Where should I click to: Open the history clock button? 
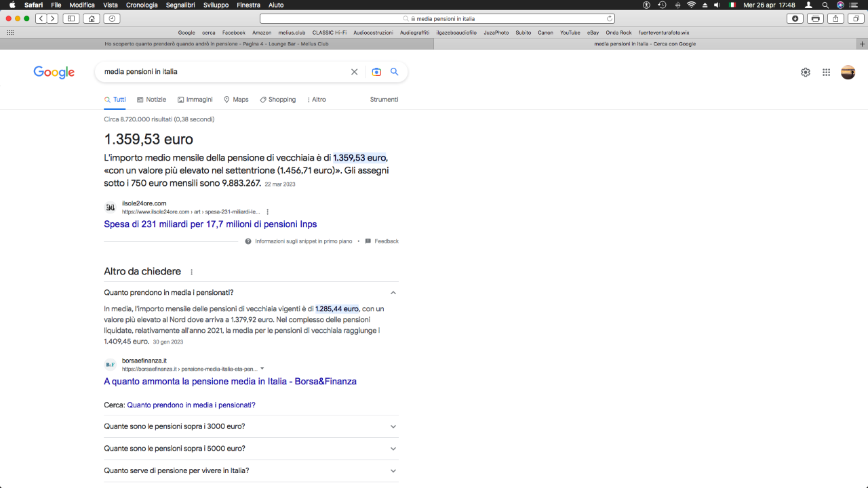click(x=112, y=18)
